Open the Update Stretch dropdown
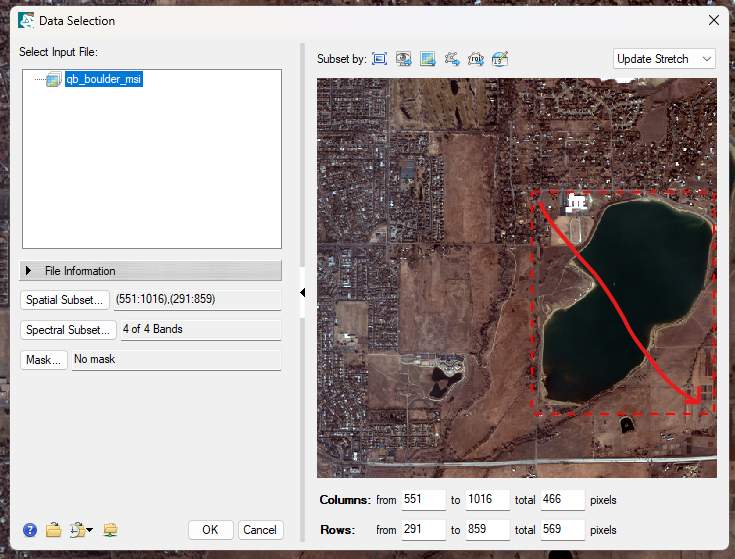This screenshot has width=735, height=559. click(664, 59)
